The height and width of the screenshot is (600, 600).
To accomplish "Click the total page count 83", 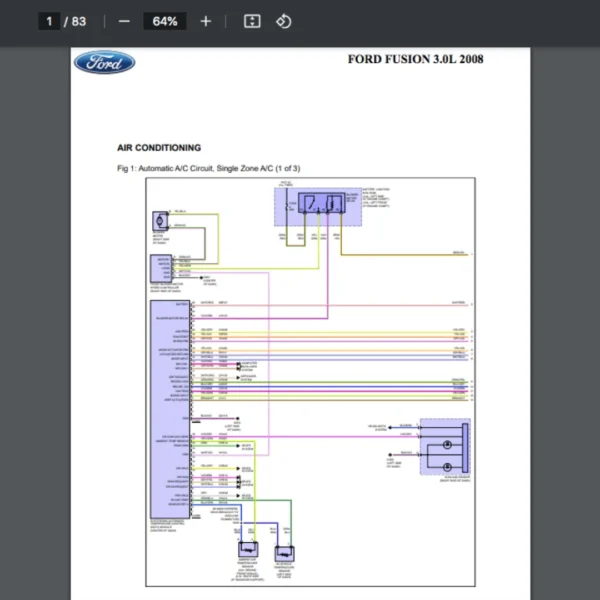I will (x=79, y=21).
